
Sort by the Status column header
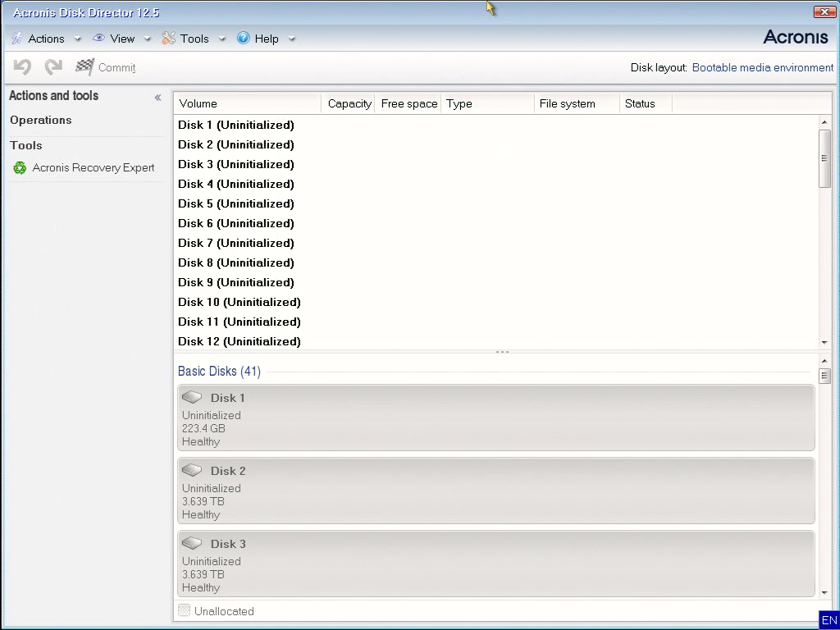click(x=646, y=104)
